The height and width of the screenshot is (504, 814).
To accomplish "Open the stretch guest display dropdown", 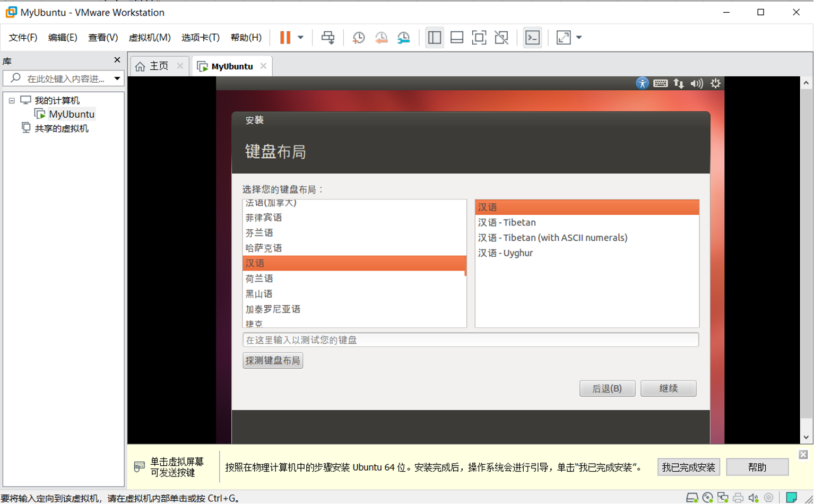I will 578,37.
